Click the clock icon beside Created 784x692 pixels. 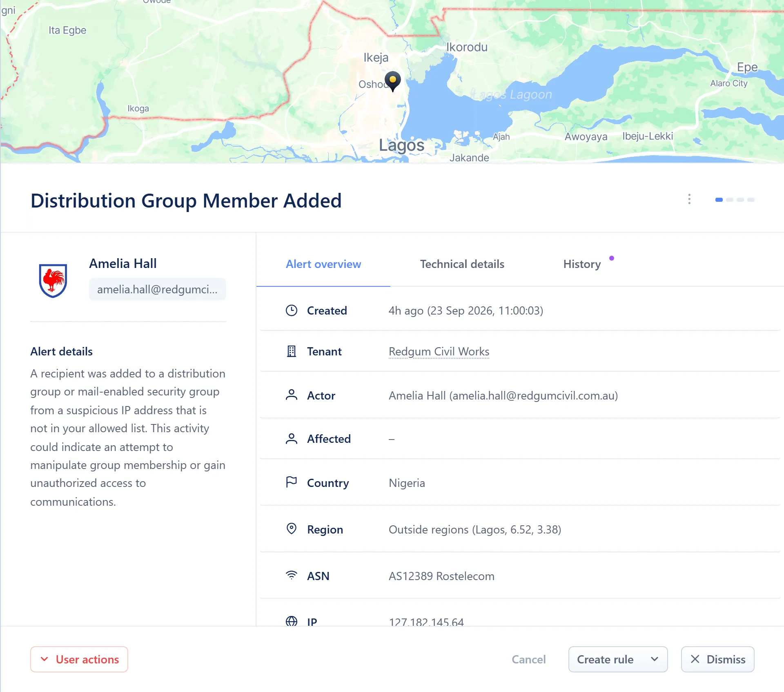[x=292, y=310]
